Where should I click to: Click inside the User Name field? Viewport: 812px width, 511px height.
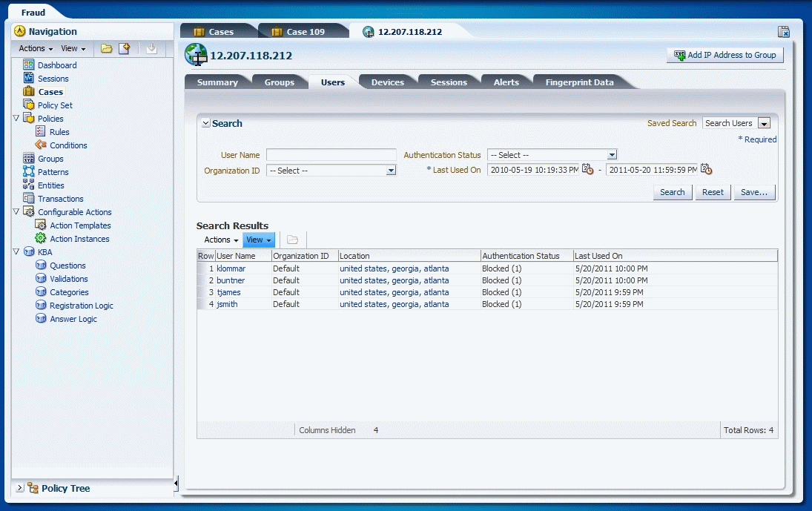[331, 154]
